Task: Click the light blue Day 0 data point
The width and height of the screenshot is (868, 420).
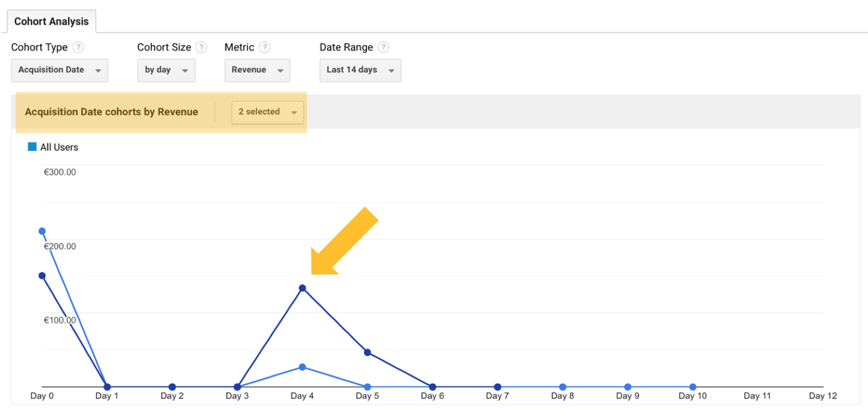Action: point(42,231)
